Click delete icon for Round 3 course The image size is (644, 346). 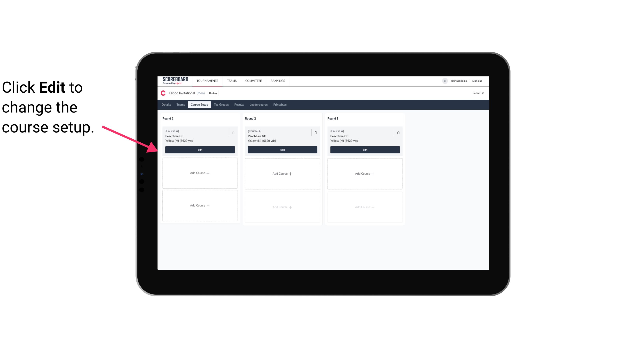(398, 132)
